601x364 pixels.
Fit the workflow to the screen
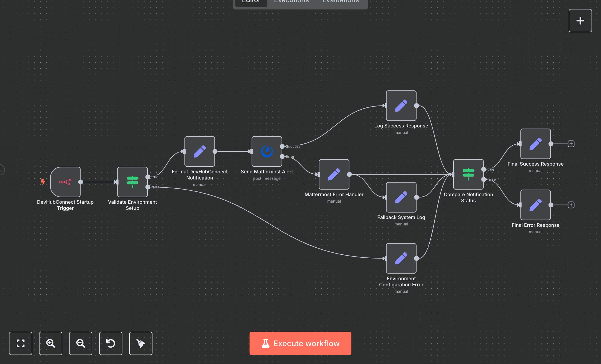click(x=20, y=343)
